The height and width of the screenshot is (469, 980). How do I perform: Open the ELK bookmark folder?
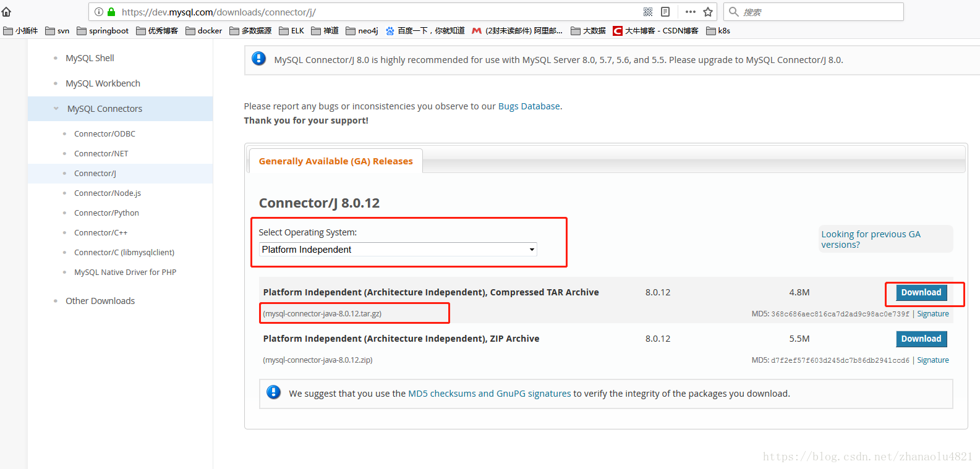click(292, 31)
